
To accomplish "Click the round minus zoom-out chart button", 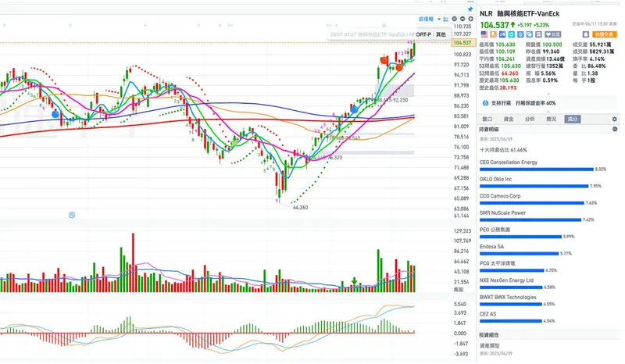I will coord(462,19).
